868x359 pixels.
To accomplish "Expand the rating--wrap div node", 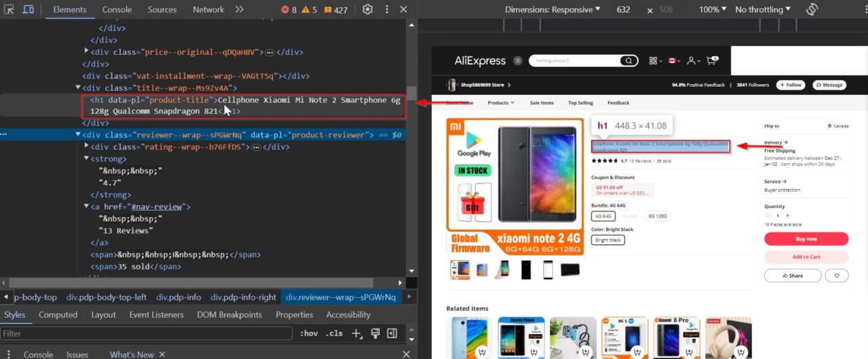I will coord(87,146).
